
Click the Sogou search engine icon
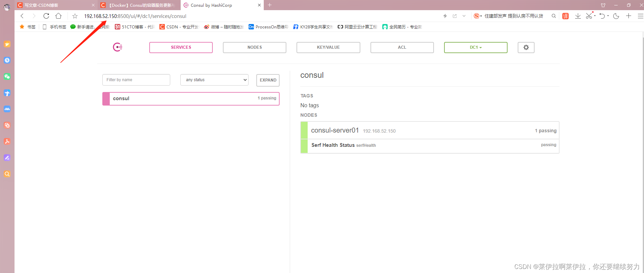(x=476, y=16)
